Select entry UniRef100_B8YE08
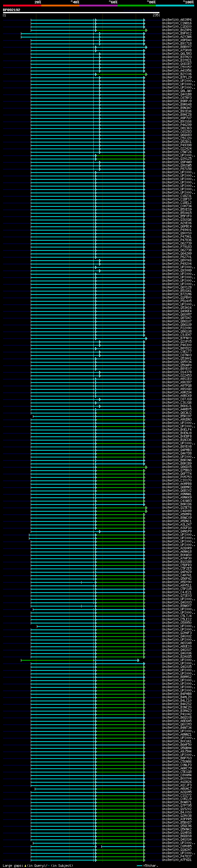This screenshot has width=197, height=868. [x=177, y=447]
